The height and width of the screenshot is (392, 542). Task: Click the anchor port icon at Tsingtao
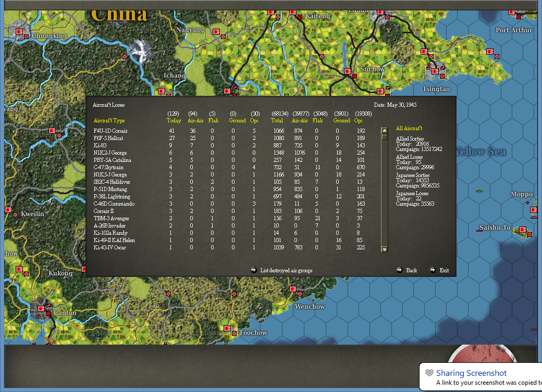428,66
